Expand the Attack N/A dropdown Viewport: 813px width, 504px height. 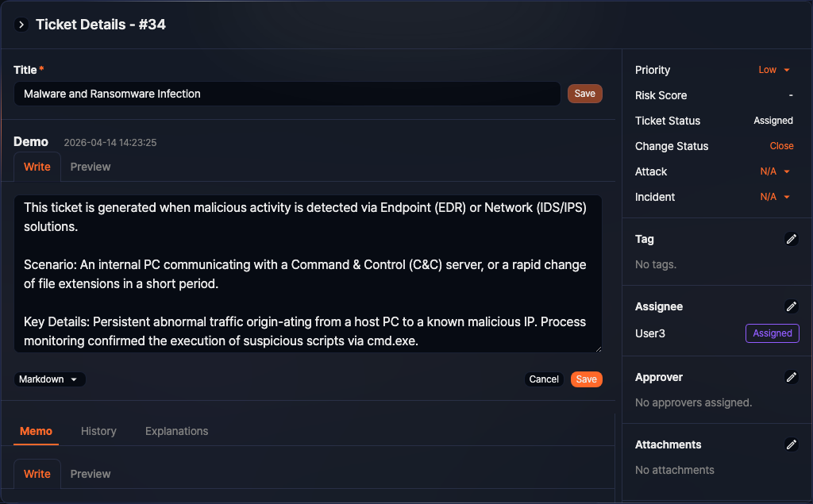point(775,171)
